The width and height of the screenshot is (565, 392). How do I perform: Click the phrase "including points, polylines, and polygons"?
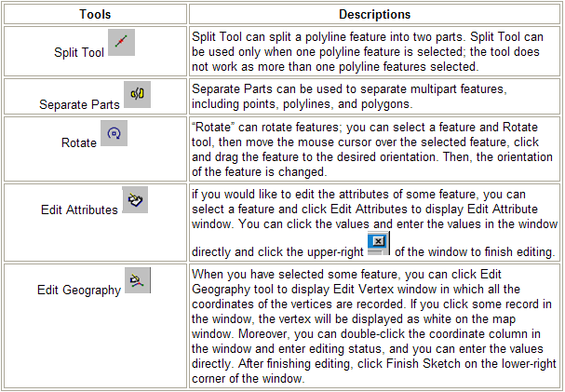[301, 104]
